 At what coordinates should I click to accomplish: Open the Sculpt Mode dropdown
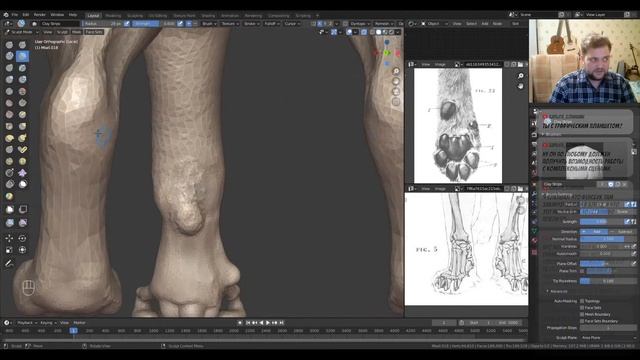click(x=21, y=32)
